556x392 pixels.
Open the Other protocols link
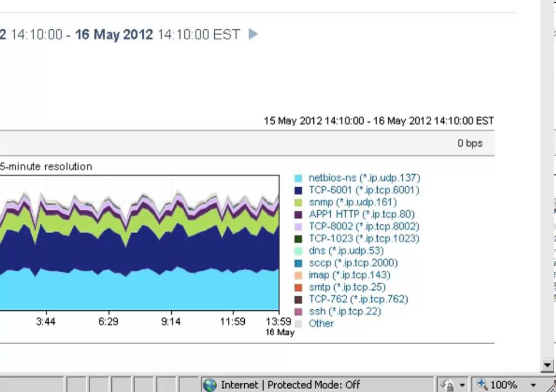click(321, 323)
